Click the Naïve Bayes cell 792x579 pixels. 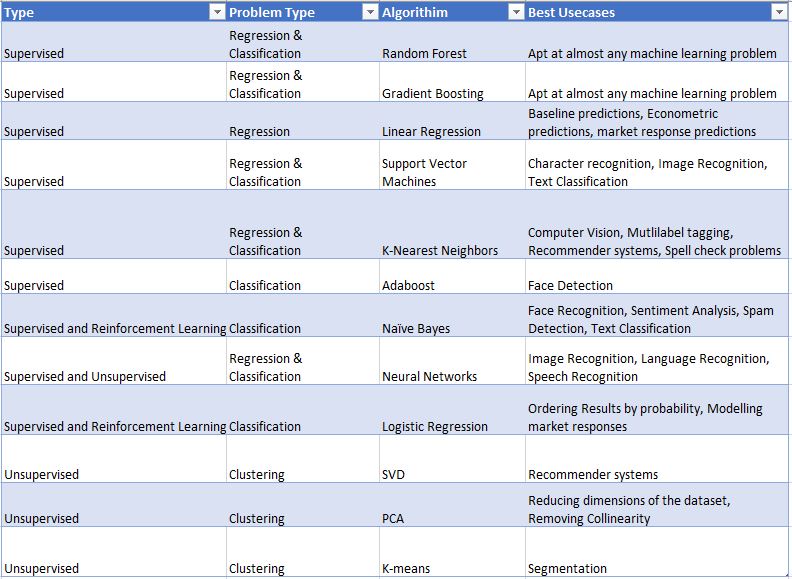click(x=416, y=328)
